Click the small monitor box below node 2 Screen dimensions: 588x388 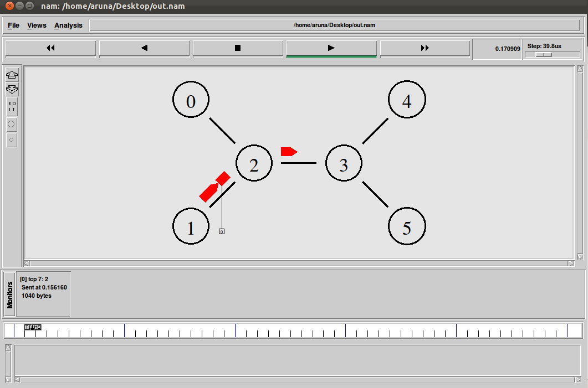click(x=221, y=231)
